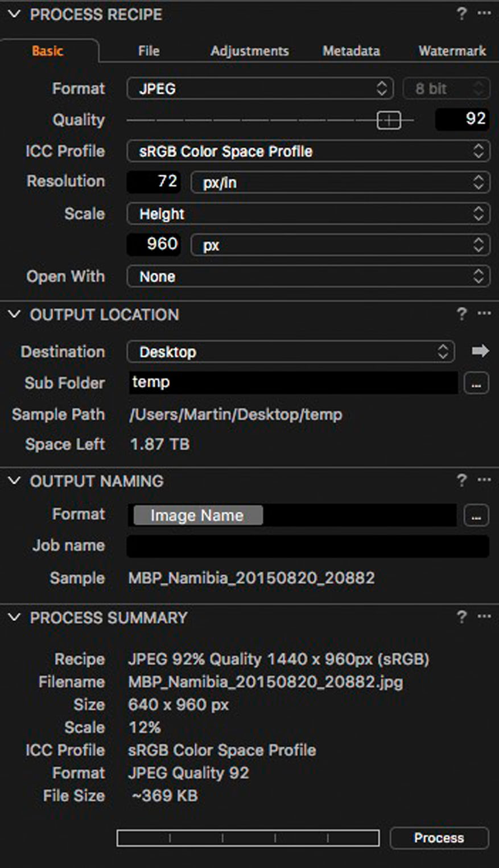The width and height of the screenshot is (499, 868).
Task: Open the ICC Profile dropdown
Action: tap(307, 151)
